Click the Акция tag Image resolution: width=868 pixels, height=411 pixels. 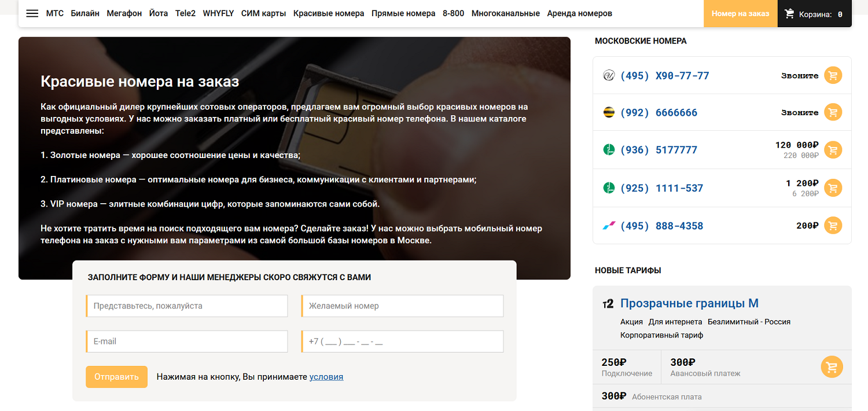[x=631, y=321]
